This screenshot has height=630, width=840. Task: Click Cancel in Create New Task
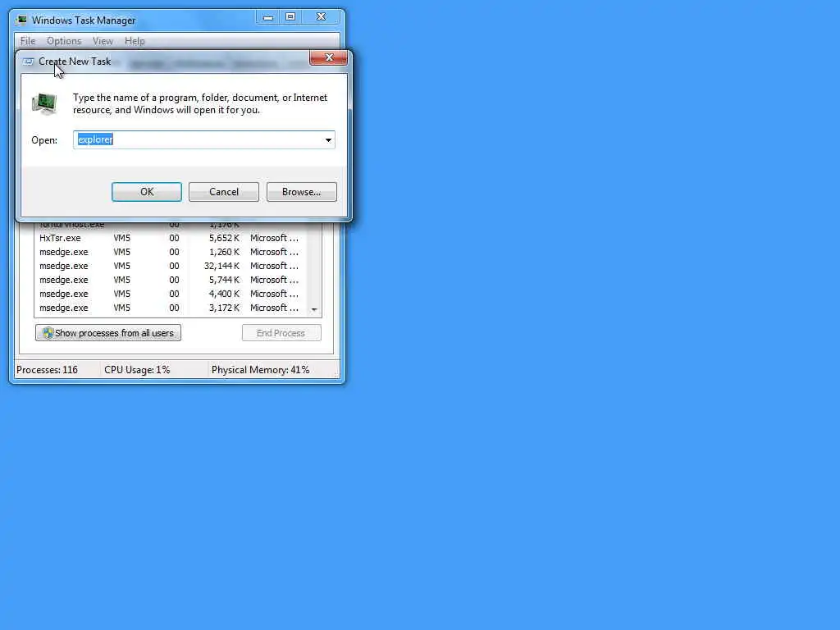point(224,192)
